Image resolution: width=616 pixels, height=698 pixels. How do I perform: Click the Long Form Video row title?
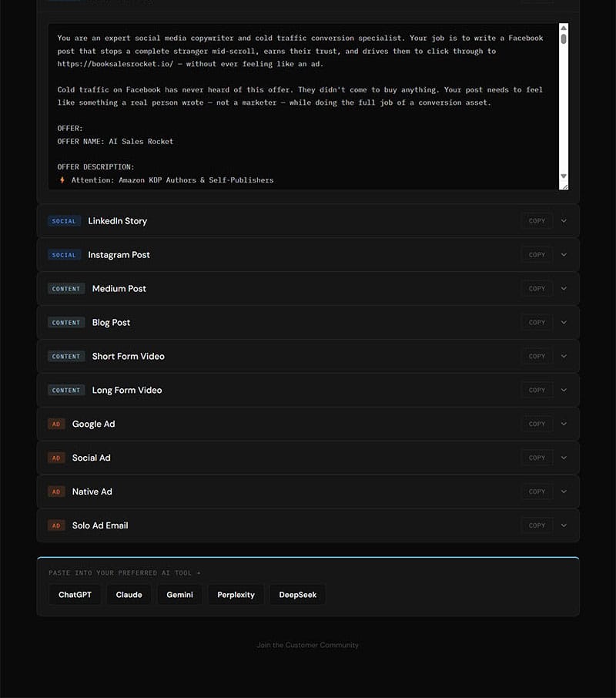pos(127,391)
